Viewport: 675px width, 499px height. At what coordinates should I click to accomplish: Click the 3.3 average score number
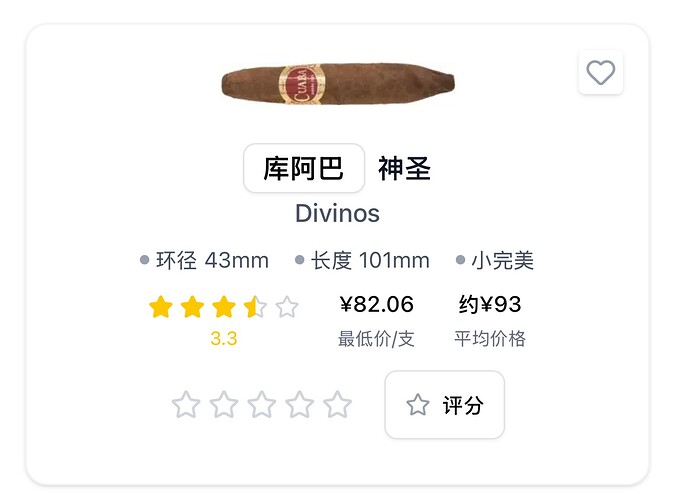224,338
